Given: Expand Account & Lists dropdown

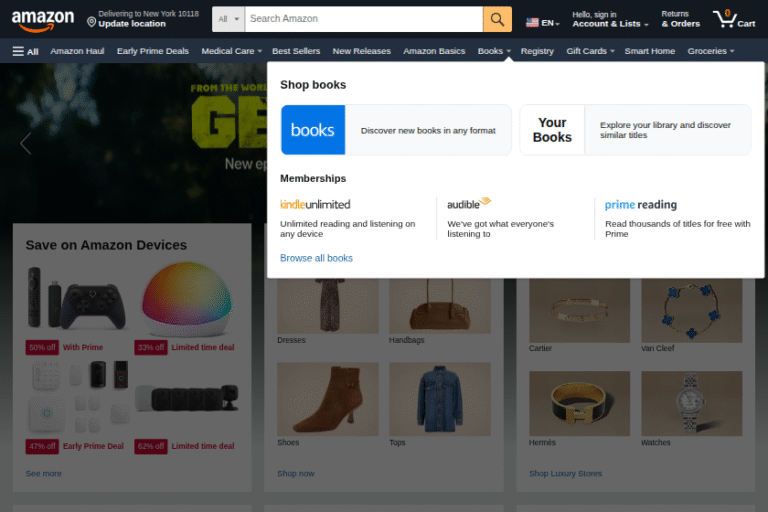Looking at the screenshot, I should point(609,19).
